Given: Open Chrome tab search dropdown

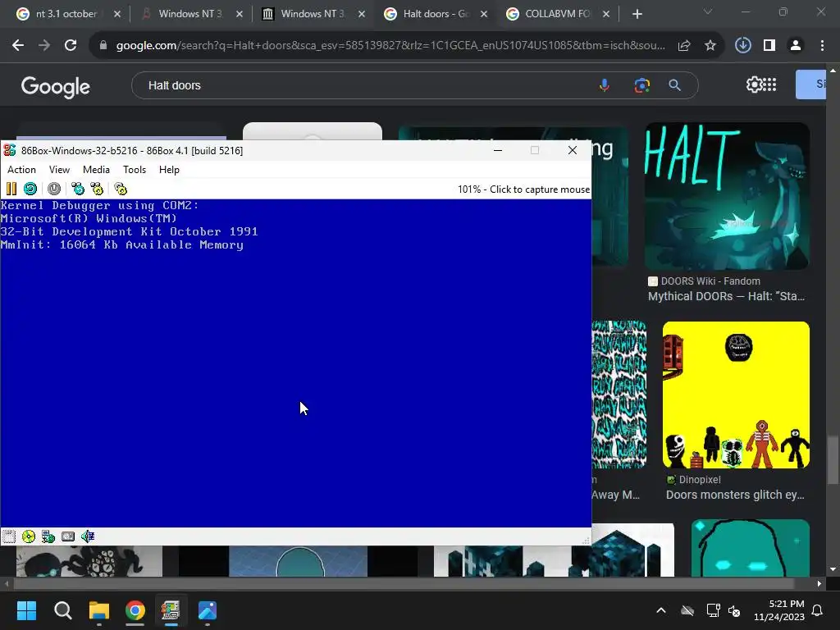Looking at the screenshot, I should pyautogui.click(x=708, y=11).
